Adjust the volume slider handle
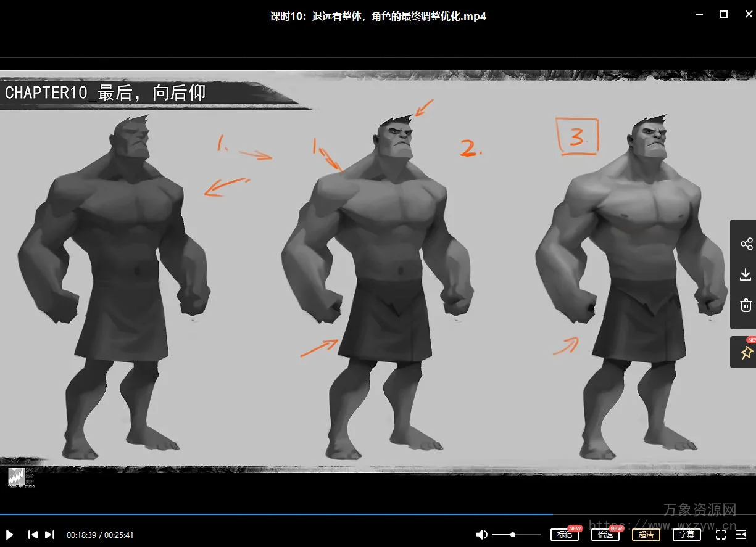The image size is (756, 547). [513, 535]
